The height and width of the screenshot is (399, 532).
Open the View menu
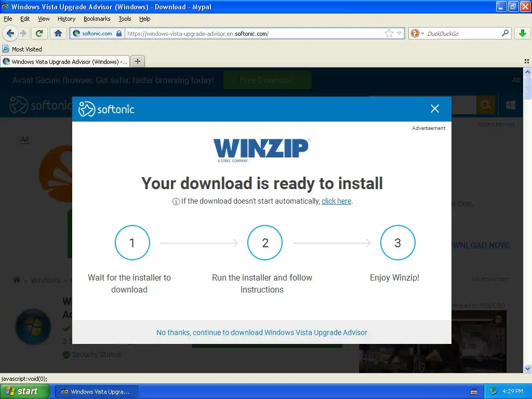coord(44,19)
